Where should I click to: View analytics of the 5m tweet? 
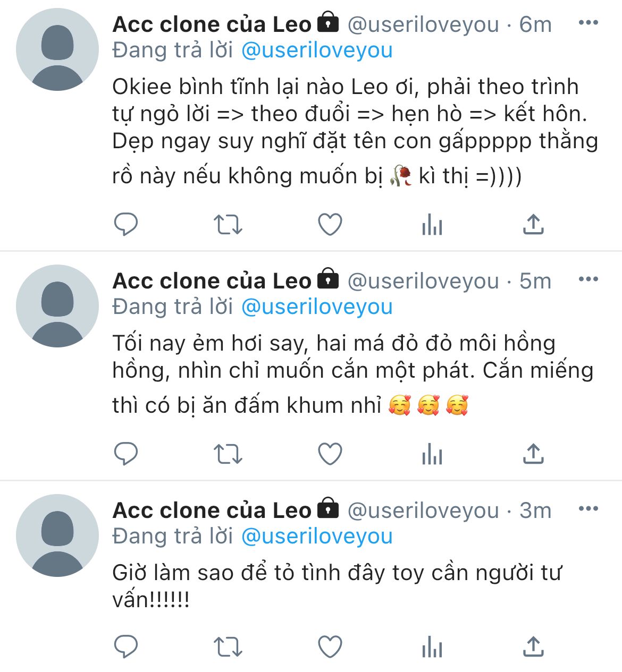click(x=432, y=455)
